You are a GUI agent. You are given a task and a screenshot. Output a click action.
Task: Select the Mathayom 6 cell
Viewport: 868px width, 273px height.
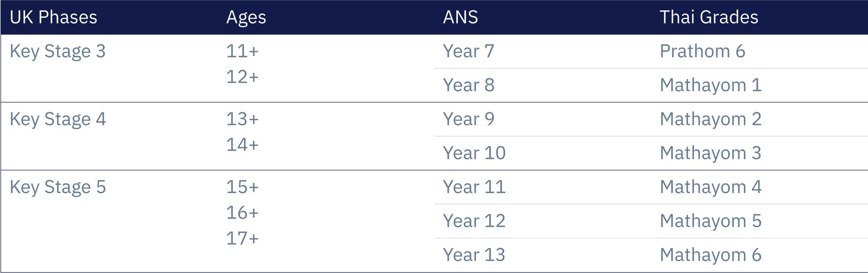(x=710, y=255)
